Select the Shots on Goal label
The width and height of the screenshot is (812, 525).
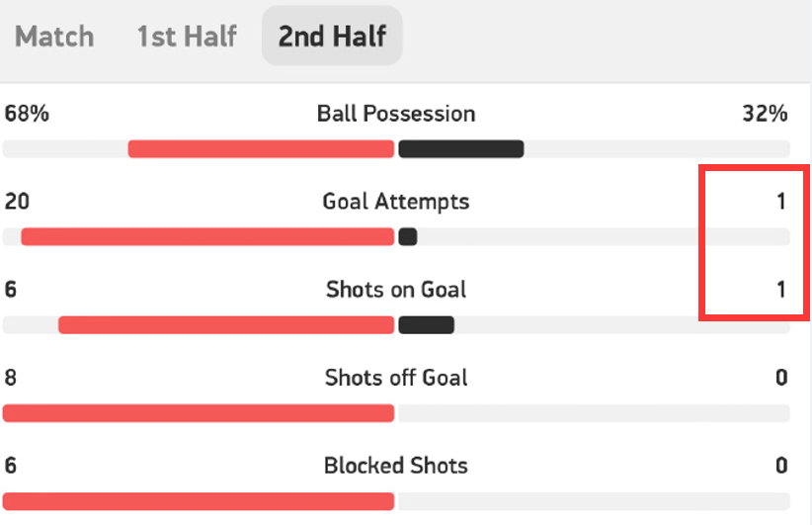(396, 290)
